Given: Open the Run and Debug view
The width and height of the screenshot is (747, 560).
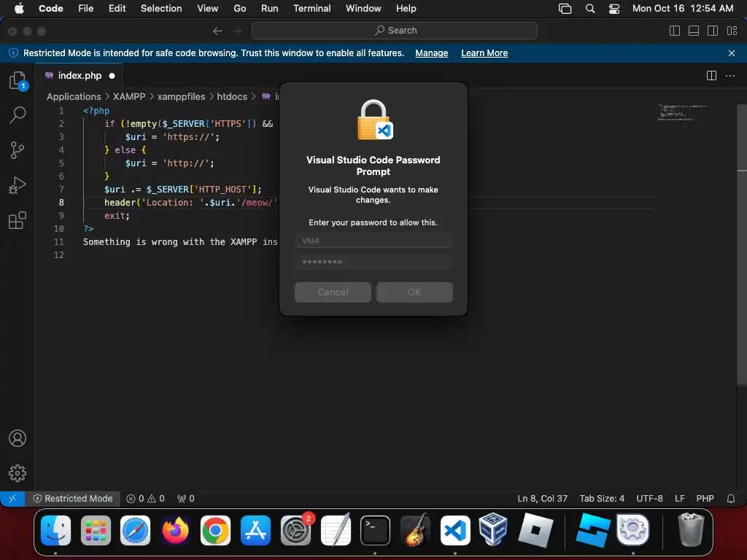Looking at the screenshot, I should coord(18,185).
